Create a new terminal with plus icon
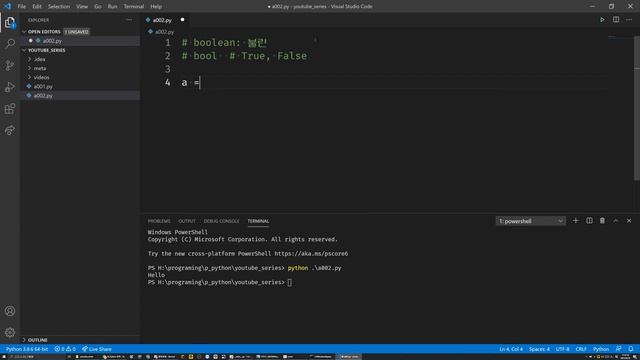640x360 pixels. pyautogui.click(x=576, y=220)
